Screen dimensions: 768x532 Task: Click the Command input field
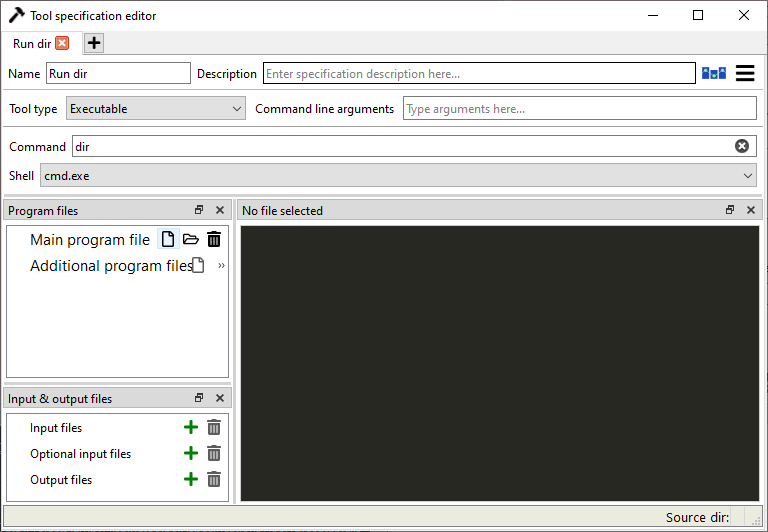point(414,146)
